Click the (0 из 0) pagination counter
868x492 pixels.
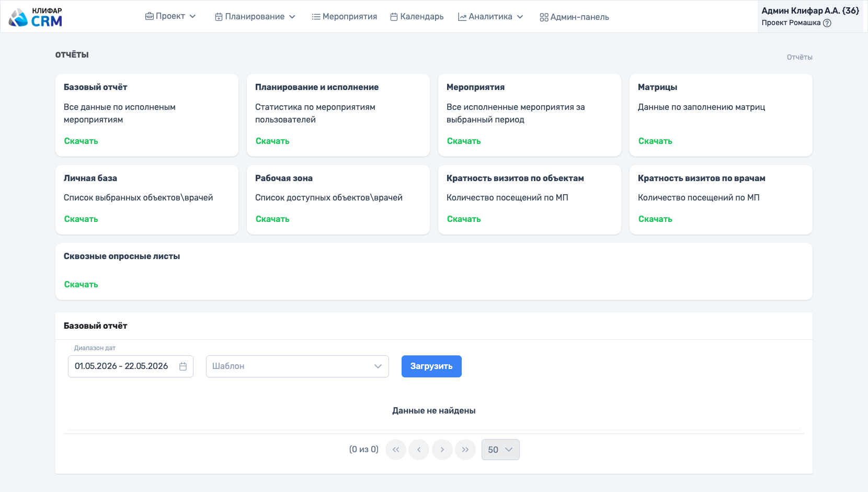pos(364,449)
